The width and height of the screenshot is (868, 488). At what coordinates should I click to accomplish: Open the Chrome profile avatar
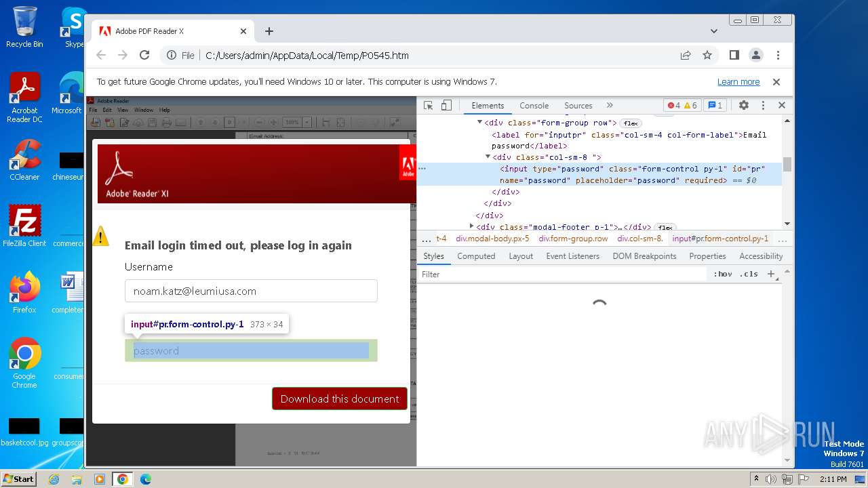point(756,56)
